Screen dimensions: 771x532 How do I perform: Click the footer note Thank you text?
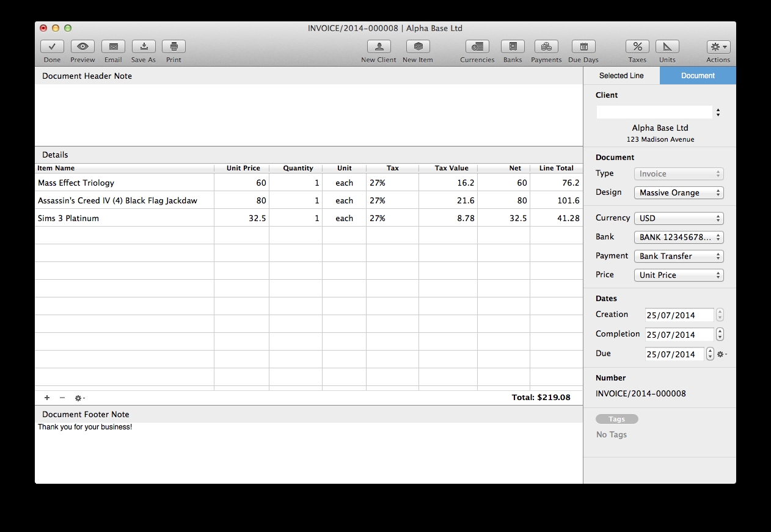(x=85, y=427)
